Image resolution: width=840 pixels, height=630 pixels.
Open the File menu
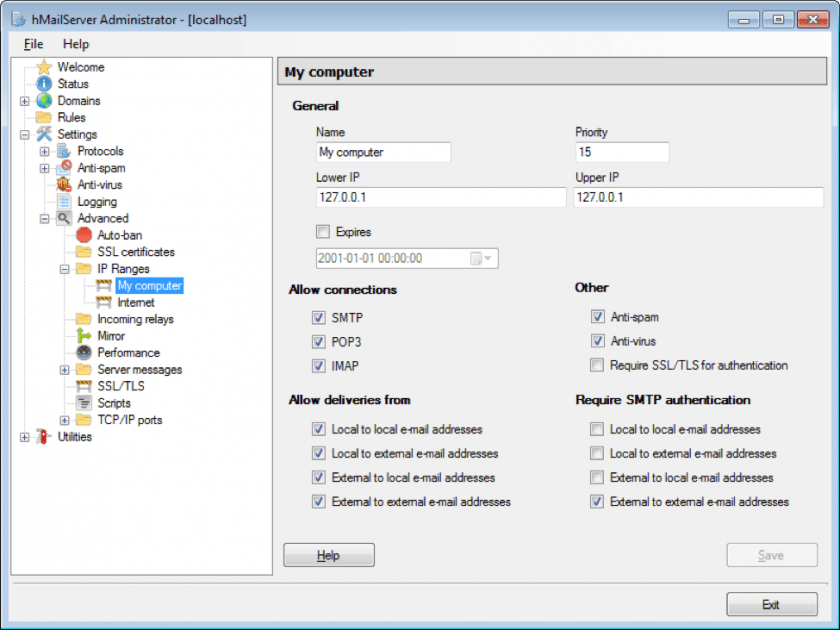(33, 44)
